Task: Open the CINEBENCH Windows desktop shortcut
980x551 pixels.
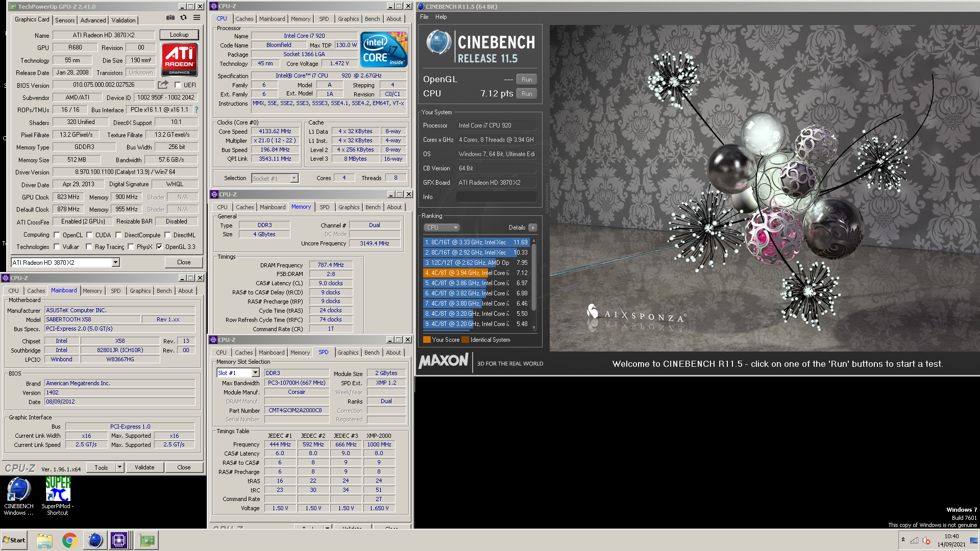Action: 19,496
